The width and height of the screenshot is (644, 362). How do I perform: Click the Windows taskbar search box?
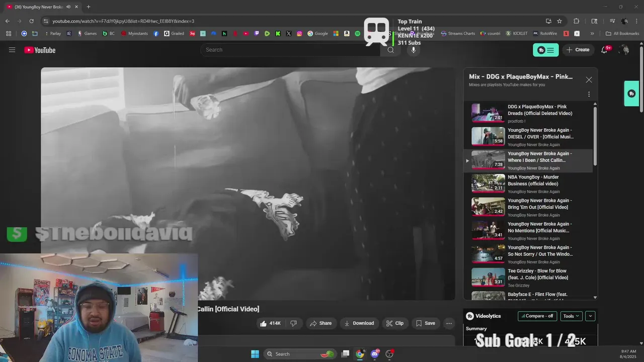coord(300,354)
